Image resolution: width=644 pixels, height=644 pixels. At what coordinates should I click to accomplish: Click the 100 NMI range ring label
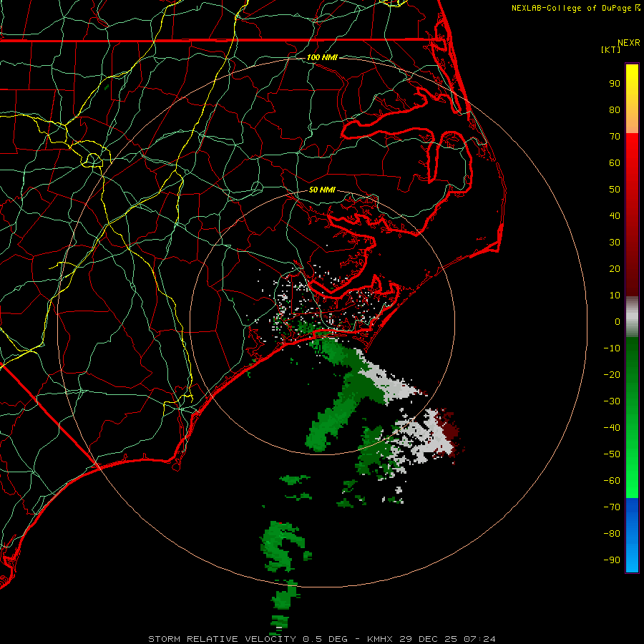(x=322, y=57)
